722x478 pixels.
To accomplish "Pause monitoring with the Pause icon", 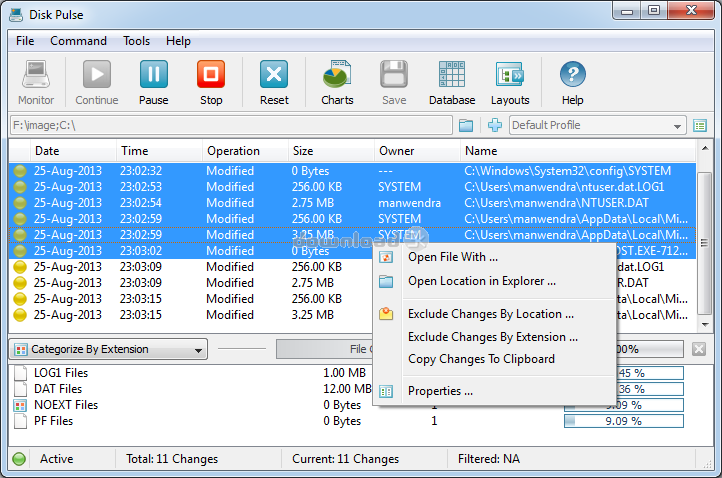I will point(154,74).
